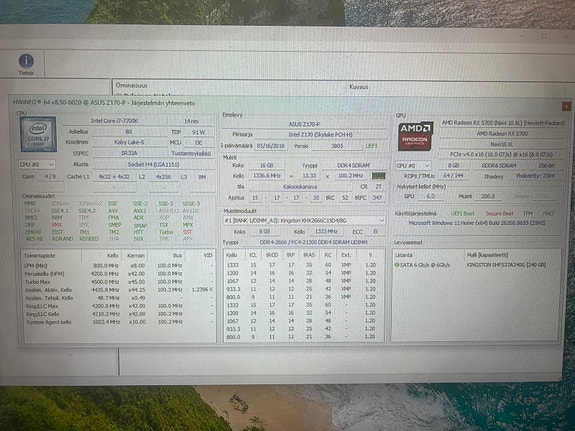
Task: Click the 64 / 144 ROPs/TMUs value
Action: pos(453,176)
